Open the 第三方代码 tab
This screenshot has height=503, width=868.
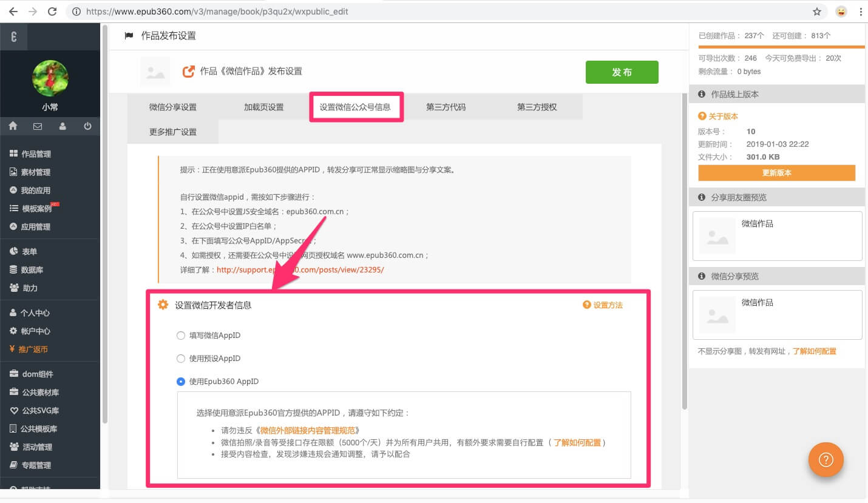click(x=446, y=107)
